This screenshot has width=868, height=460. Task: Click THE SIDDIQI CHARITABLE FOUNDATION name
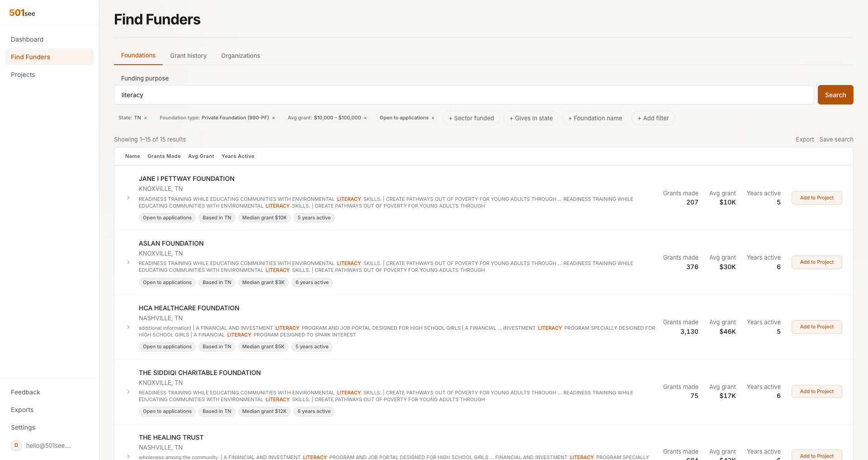(x=200, y=373)
